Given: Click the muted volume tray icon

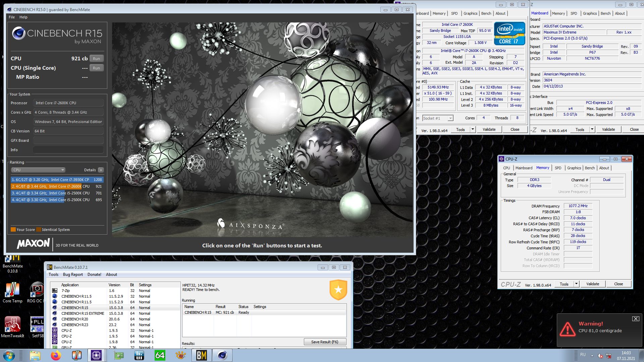Looking at the screenshot, I should [600, 356].
